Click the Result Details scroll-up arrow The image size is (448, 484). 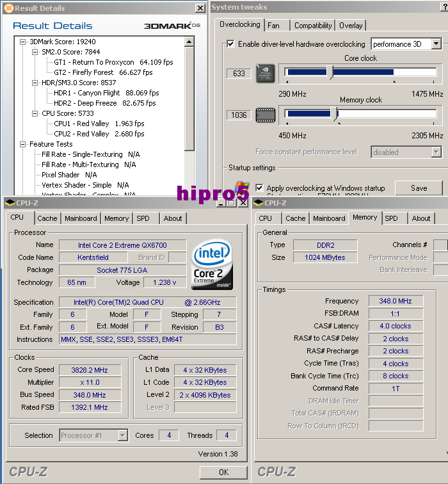pyautogui.click(x=189, y=42)
